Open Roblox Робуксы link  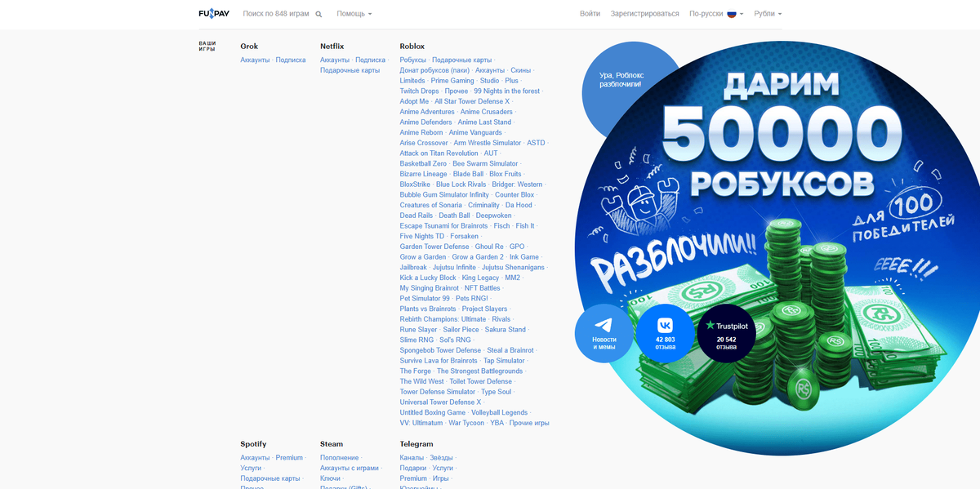(413, 60)
